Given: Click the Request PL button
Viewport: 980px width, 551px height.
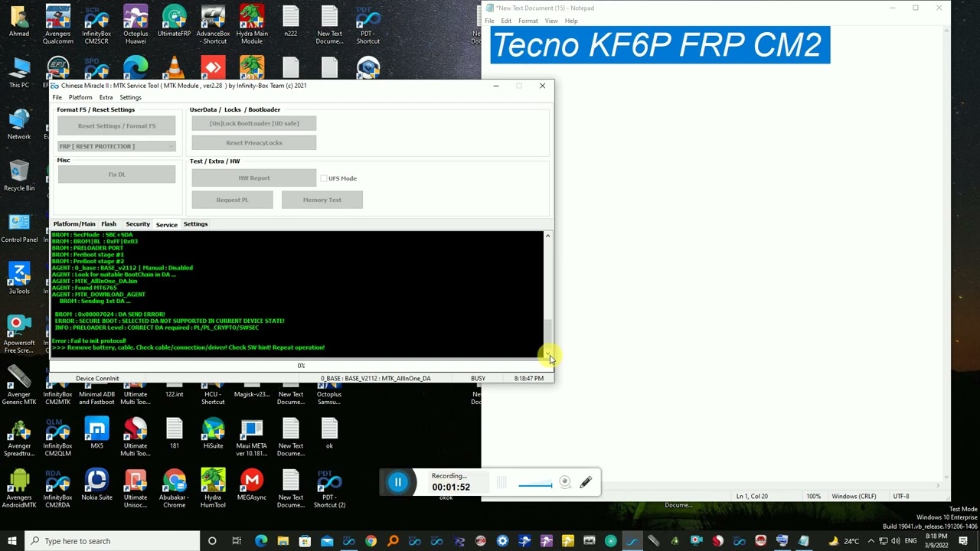Looking at the screenshot, I should pyautogui.click(x=232, y=200).
